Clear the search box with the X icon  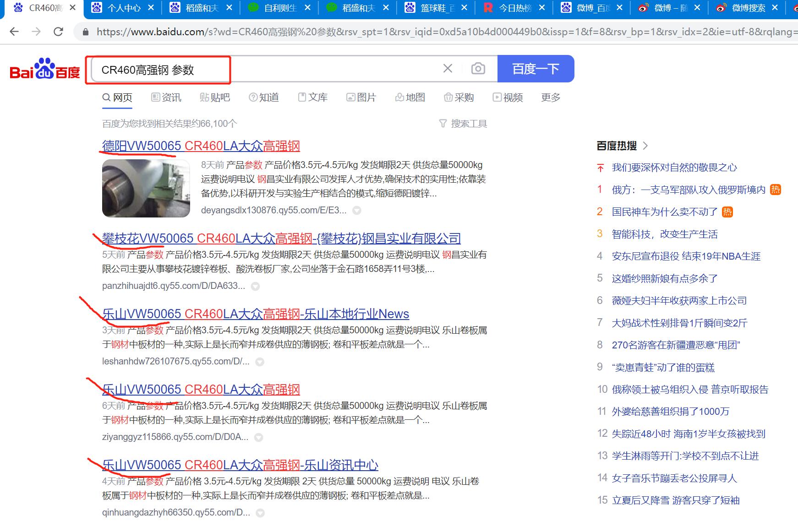tap(448, 68)
